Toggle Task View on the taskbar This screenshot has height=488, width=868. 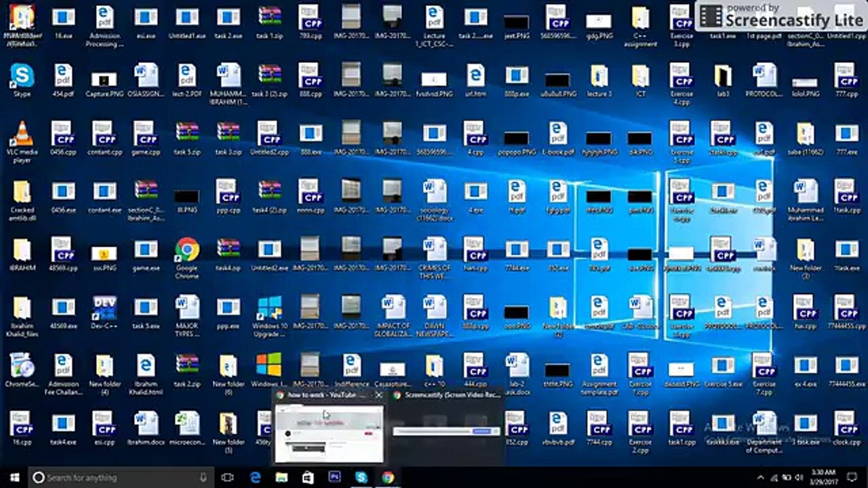tap(228, 478)
